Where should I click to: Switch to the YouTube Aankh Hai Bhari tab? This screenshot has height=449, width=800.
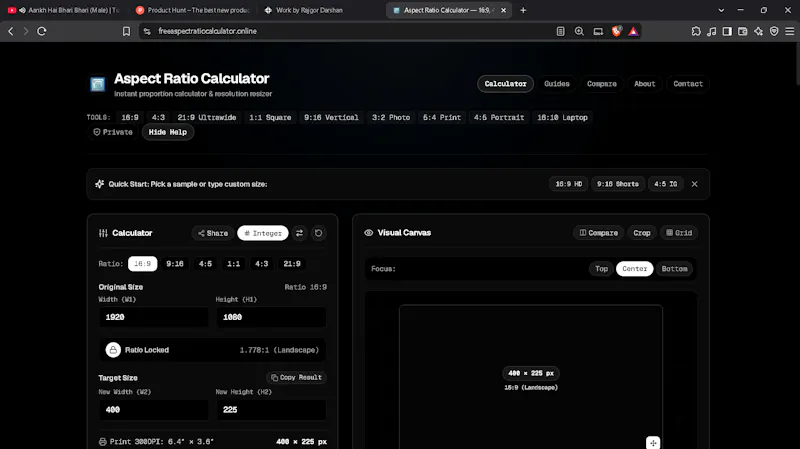(x=64, y=10)
